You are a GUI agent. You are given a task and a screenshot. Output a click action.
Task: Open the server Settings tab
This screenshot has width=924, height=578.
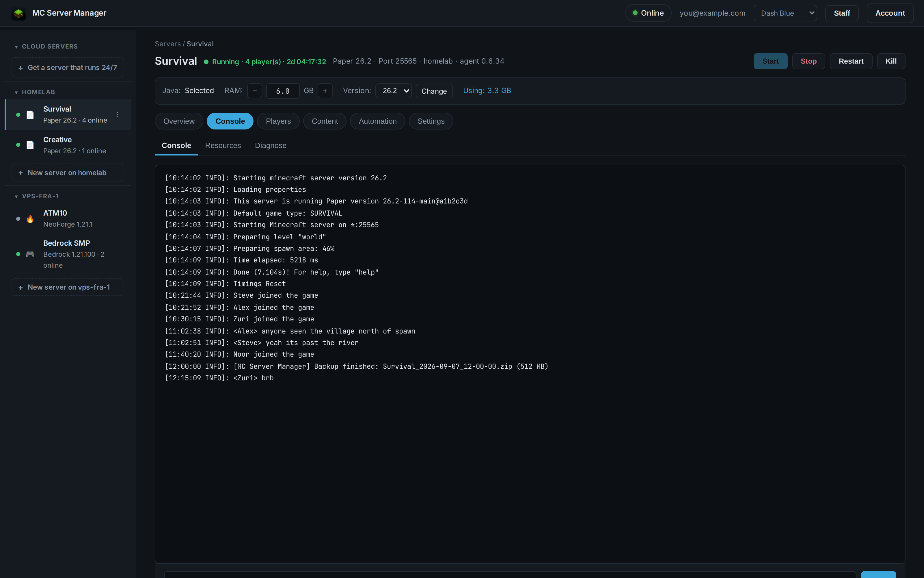(431, 121)
